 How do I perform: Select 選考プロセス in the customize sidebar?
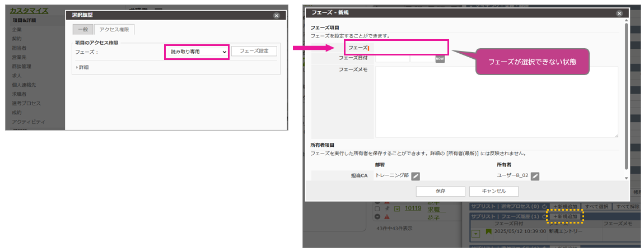(26, 103)
